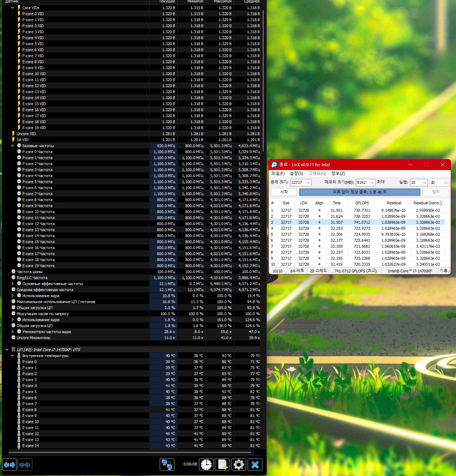Click the 20 스레드 status bar entry

318,271
